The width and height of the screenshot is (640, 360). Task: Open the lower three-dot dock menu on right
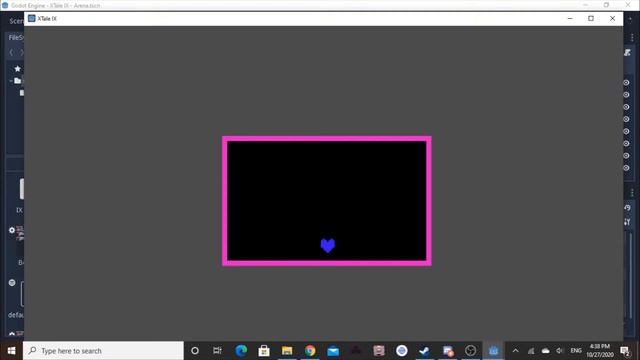tap(632, 193)
